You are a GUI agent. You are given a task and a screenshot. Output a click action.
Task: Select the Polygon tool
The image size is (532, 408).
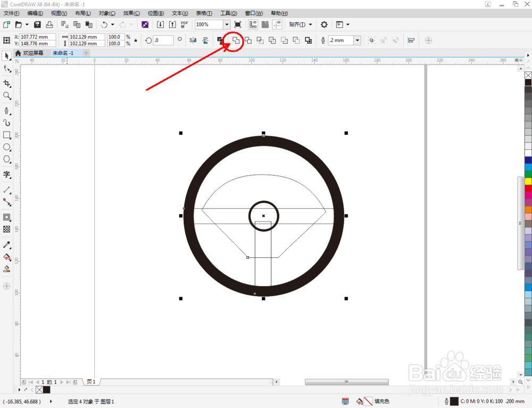coord(7,159)
